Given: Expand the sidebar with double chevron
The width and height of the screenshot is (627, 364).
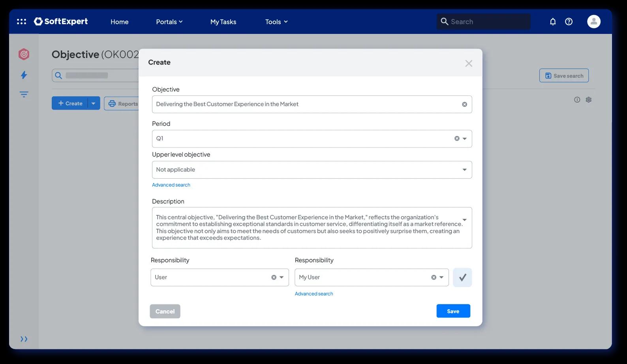Looking at the screenshot, I should click(x=24, y=339).
